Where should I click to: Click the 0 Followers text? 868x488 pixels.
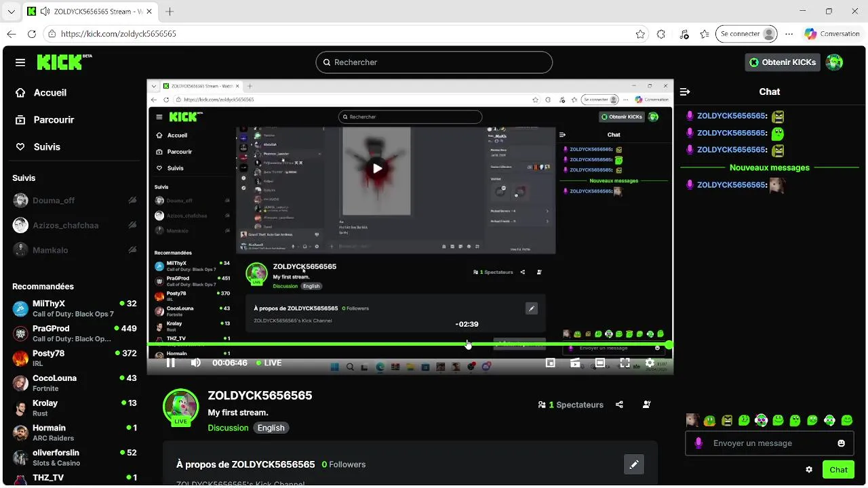[x=344, y=464]
